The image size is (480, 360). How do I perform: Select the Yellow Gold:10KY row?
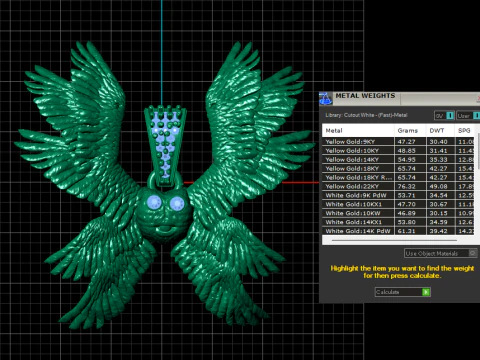(398, 151)
